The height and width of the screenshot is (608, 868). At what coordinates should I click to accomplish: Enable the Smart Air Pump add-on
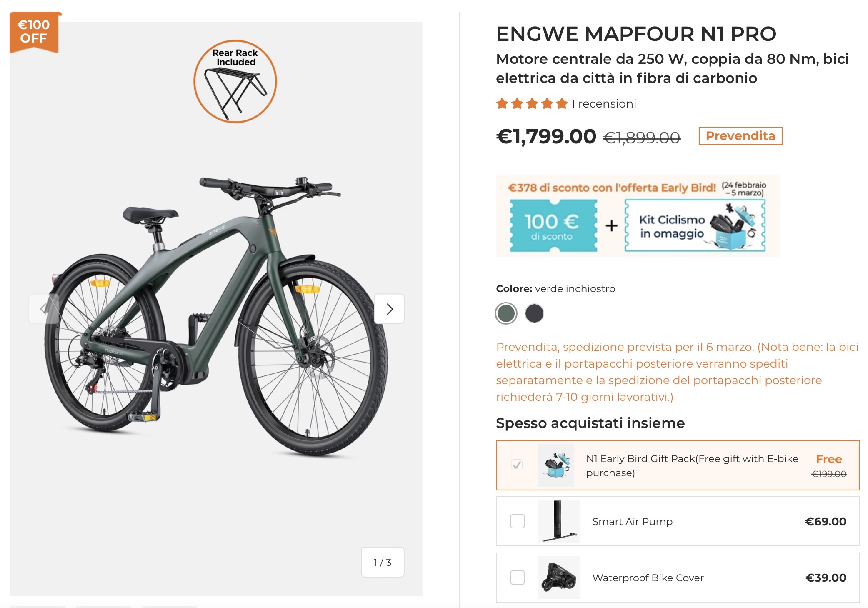click(x=518, y=521)
